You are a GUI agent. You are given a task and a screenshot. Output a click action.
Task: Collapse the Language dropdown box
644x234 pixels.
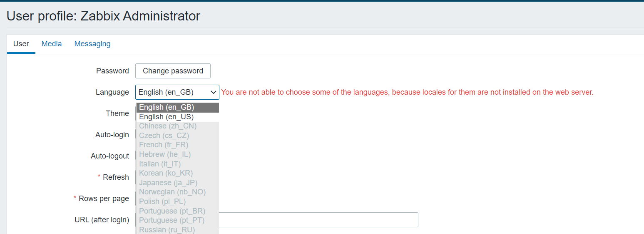tap(177, 92)
